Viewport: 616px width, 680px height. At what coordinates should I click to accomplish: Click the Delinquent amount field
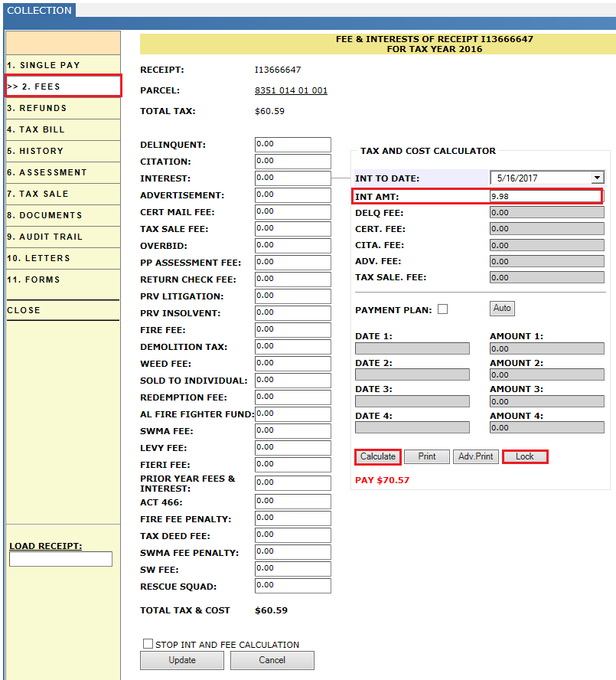click(292, 145)
